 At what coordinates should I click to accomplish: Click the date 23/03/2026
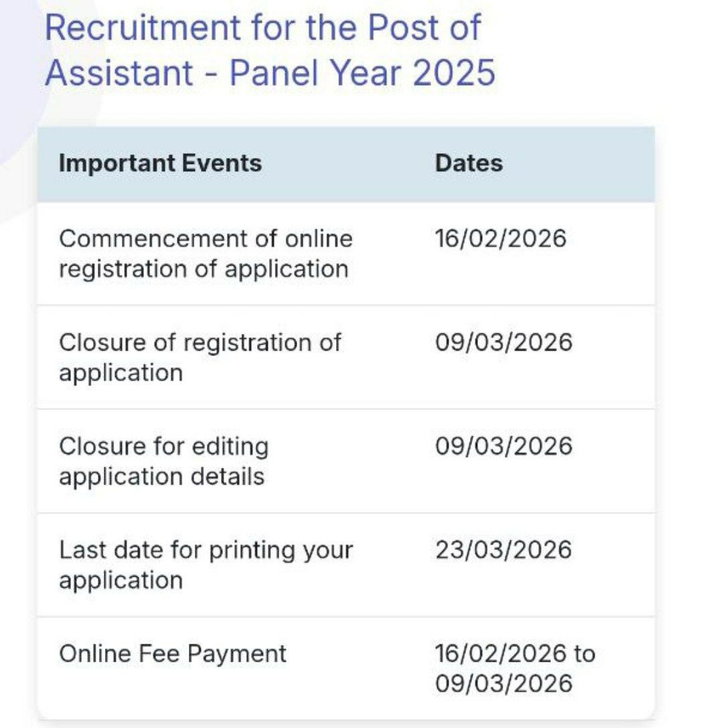[x=503, y=550]
